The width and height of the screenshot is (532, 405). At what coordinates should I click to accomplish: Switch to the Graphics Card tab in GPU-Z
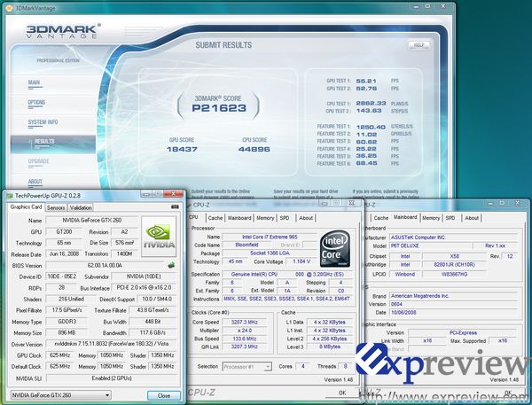click(26, 206)
